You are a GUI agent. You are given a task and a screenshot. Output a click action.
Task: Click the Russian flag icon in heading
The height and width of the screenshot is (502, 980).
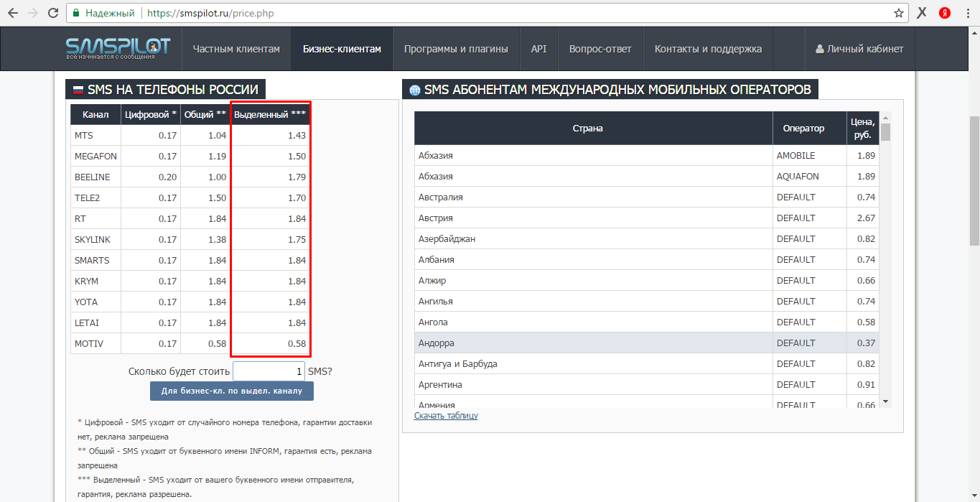click(78, 90)
